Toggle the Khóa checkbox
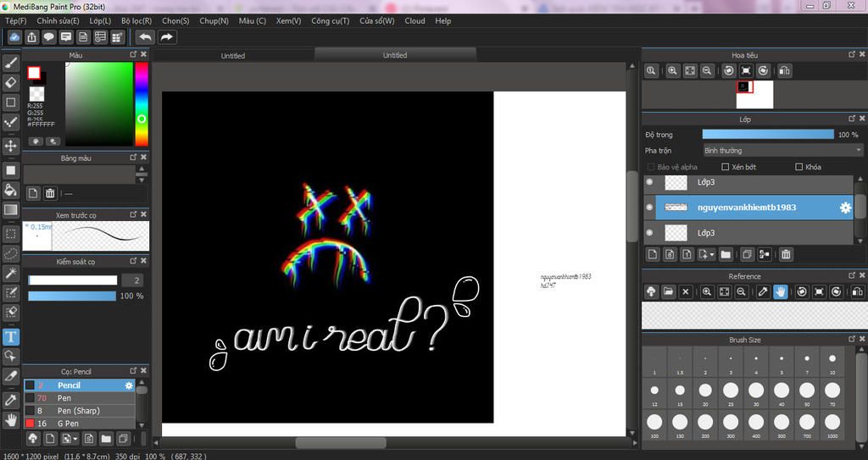Image resolution: width=868 pixels, height=460 pixels. pos(798,167)
